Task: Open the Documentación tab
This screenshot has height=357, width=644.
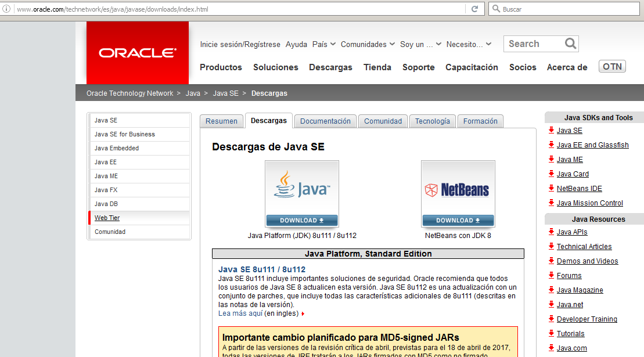Action: (x=325, y=121)
